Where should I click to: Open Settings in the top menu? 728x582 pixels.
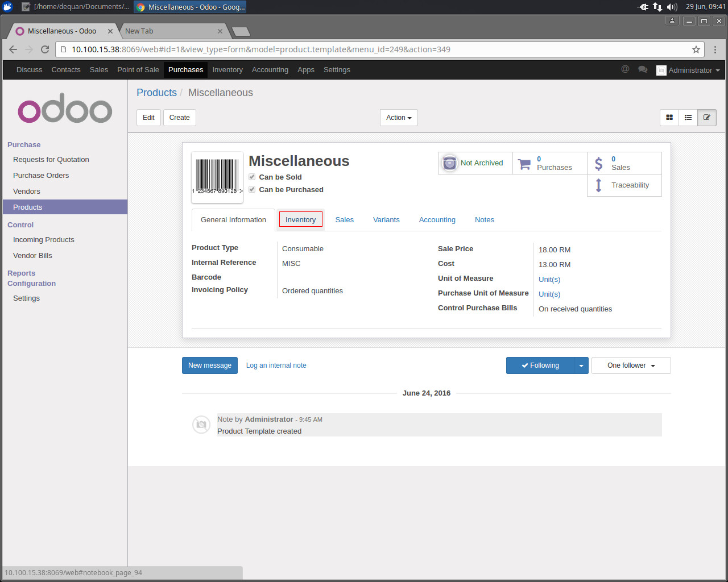(337, 70)
